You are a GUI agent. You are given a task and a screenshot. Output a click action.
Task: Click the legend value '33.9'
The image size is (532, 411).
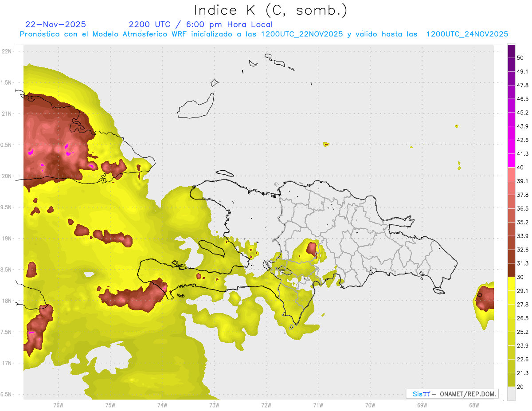tap(523, 236)
